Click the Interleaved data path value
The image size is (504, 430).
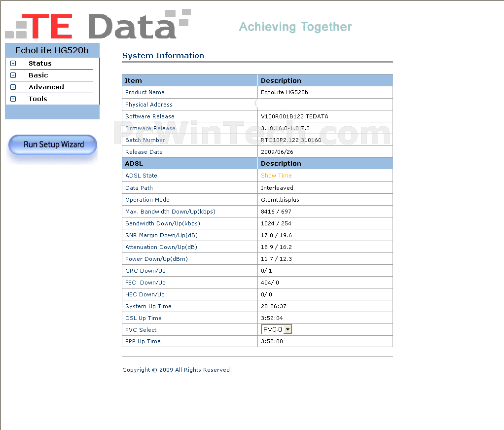coord(277,188)
